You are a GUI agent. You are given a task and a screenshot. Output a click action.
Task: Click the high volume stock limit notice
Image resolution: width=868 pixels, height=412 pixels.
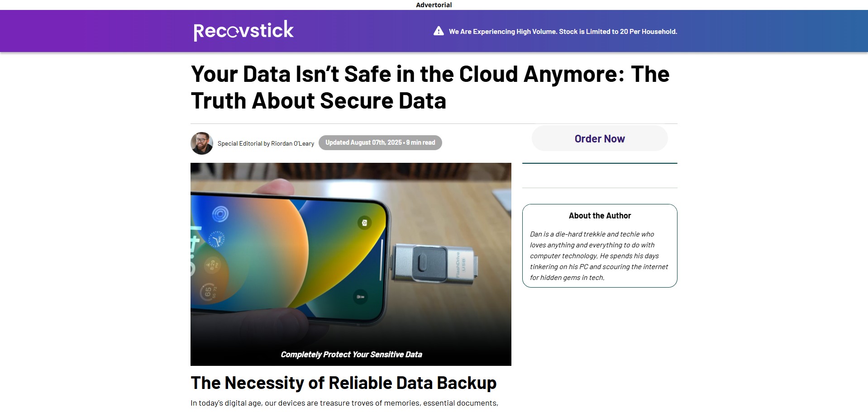pos(563,32)
